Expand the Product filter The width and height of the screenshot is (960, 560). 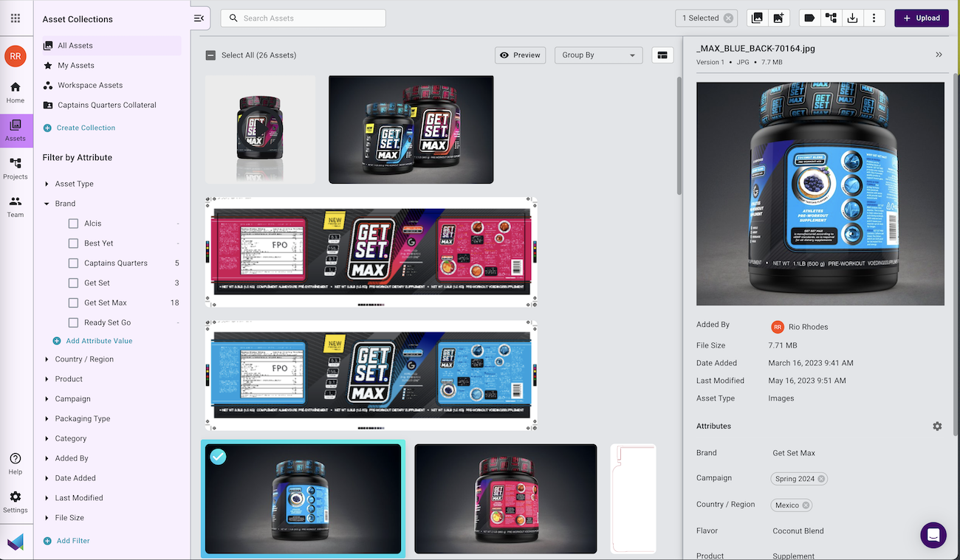47,379
